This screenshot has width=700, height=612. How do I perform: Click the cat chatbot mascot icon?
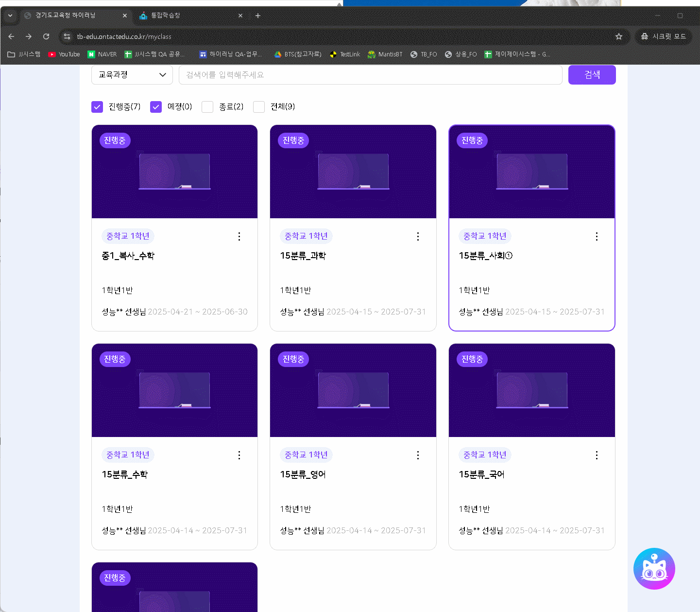tap(654, 569)
